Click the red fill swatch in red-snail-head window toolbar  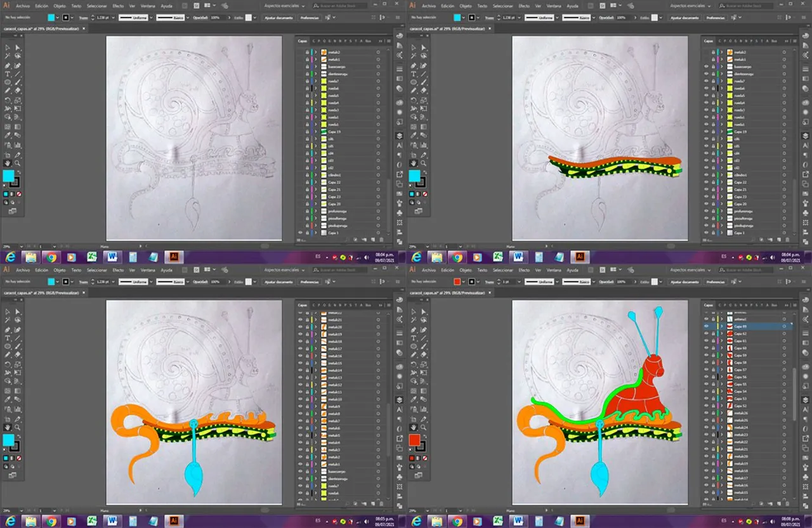coord(414,439)
